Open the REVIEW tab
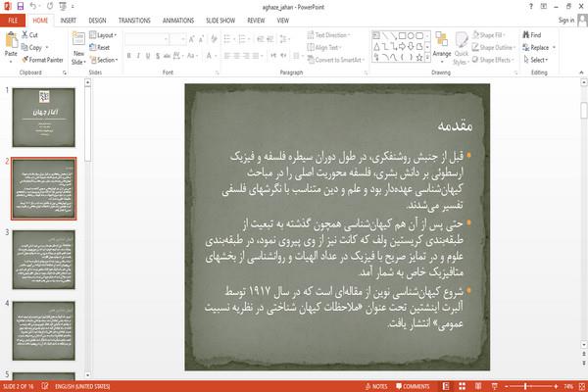This screenshot has width=588, height=392. click(256, 21)
